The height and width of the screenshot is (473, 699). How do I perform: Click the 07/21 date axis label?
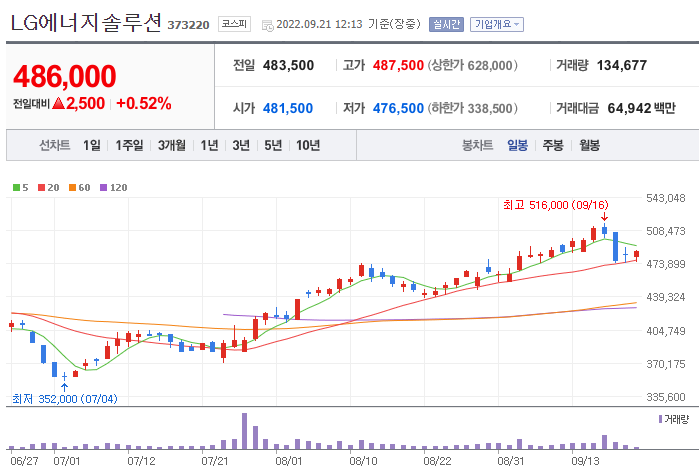[x=214, y=461]
